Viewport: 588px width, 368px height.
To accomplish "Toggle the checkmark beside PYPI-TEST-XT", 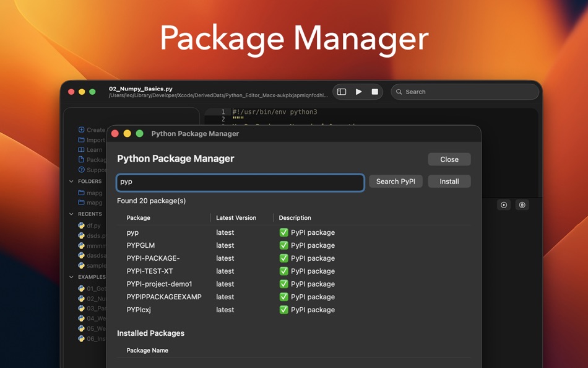I will (283, 271).
